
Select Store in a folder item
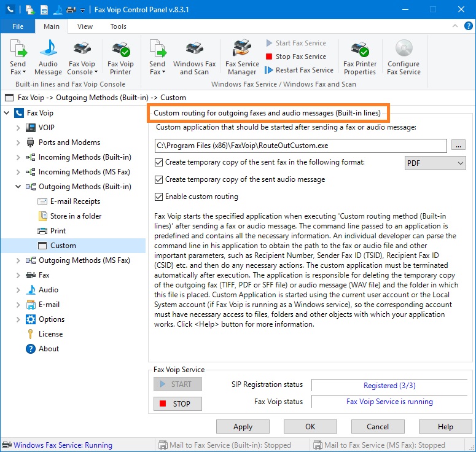tap(76, 216)
